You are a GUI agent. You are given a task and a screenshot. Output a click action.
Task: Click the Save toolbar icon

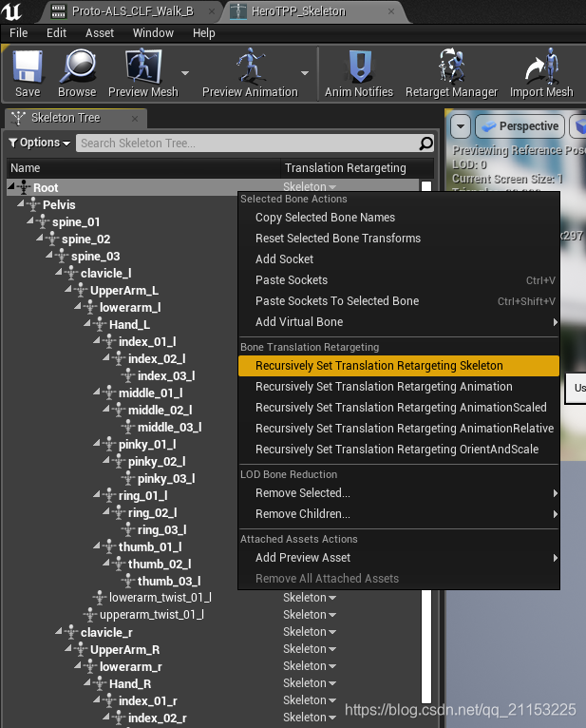pyautogui.click(x=28, y=72)
